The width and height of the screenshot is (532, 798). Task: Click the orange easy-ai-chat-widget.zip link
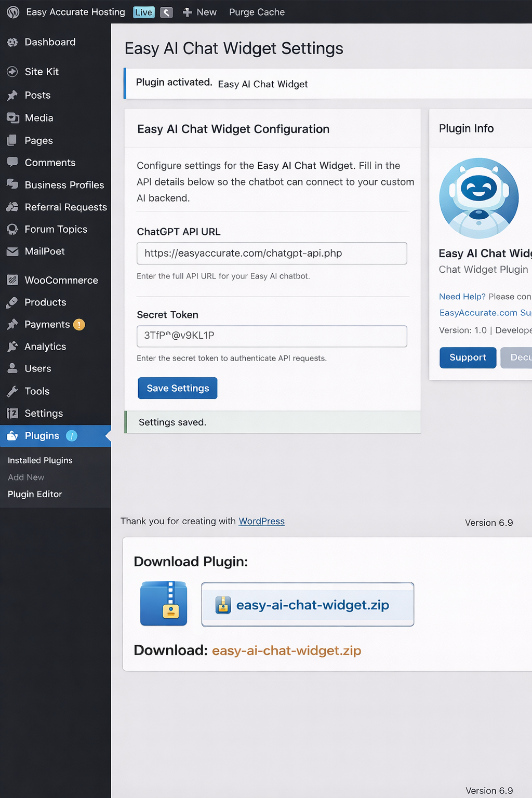[286, 650]
